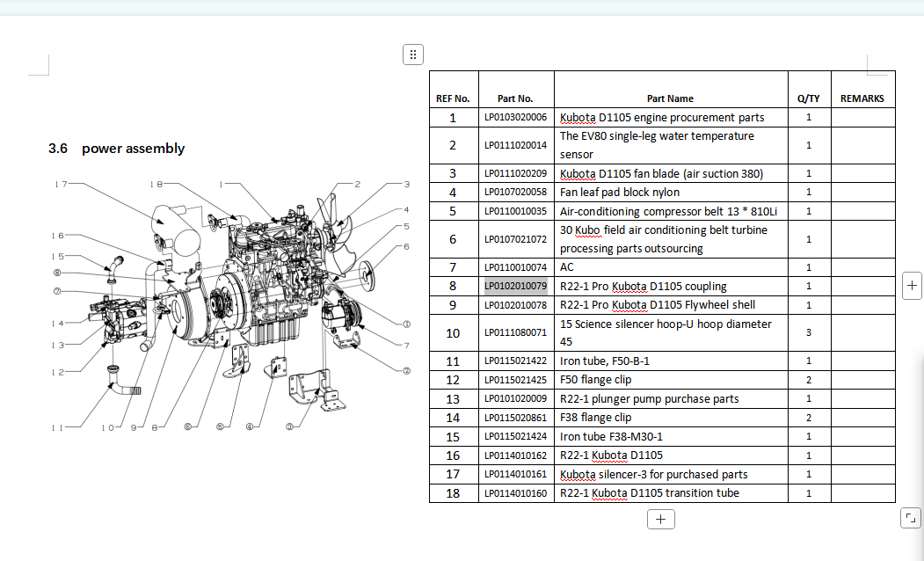The image size is (924, 561).
Task: Click the table's REF No. cell 13
Action: tap(453, 399)
